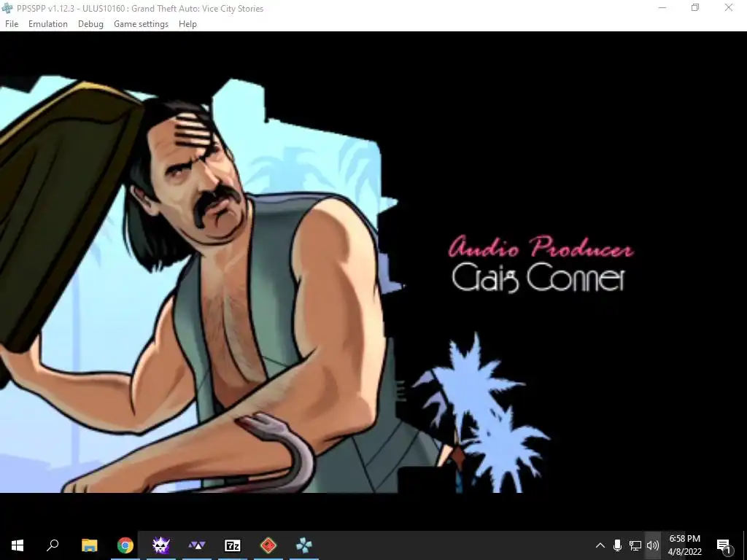Viewport: 747px width, 560px height.
Task: Open the dark triangle-logo app in taskbar
Action: click(197, 545)
